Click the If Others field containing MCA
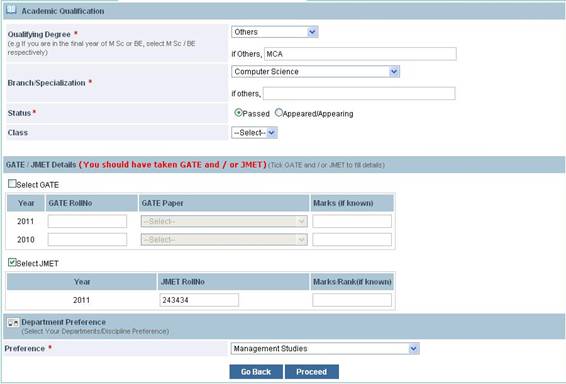The width and height of the screenshot is (566, 384). tap(360, 54)
